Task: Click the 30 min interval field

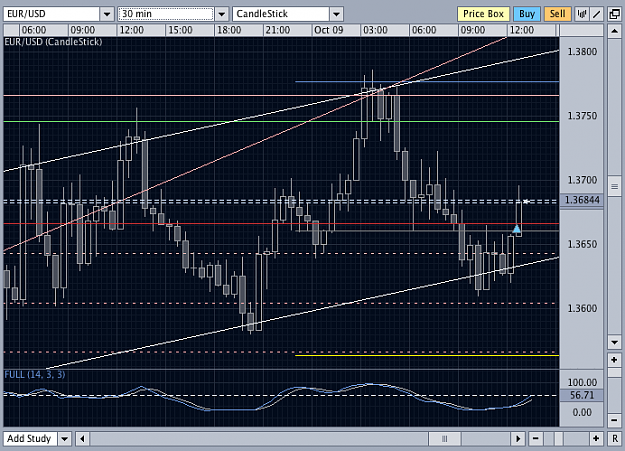Action: tap(166, 14)
